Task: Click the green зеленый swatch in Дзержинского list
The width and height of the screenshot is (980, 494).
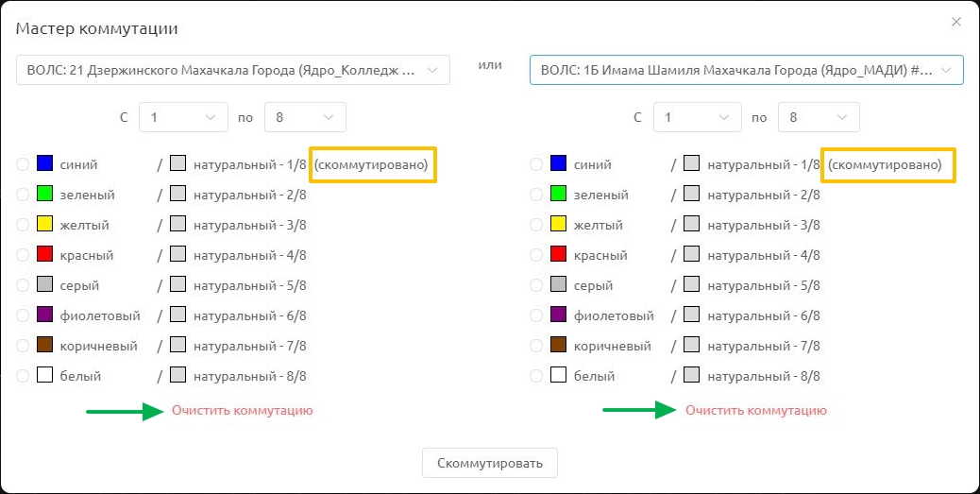Action: pos(44,194)
